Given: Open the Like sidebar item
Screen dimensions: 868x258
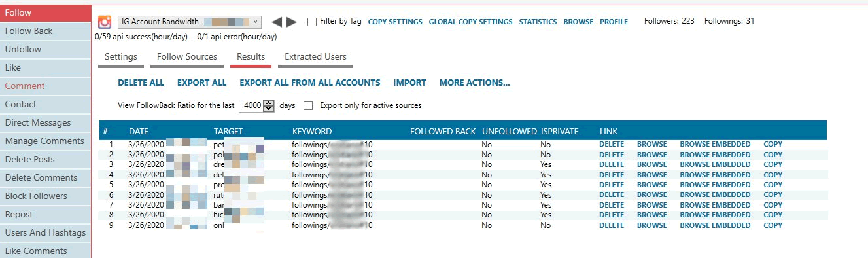Looking at the screenshot, I should pyautogui.click(x=46, y=67).
